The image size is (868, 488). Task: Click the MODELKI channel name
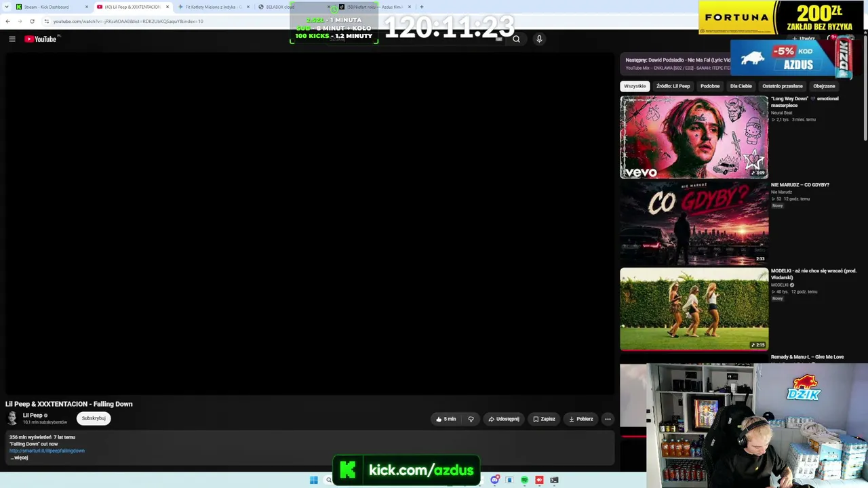point(781,285)
